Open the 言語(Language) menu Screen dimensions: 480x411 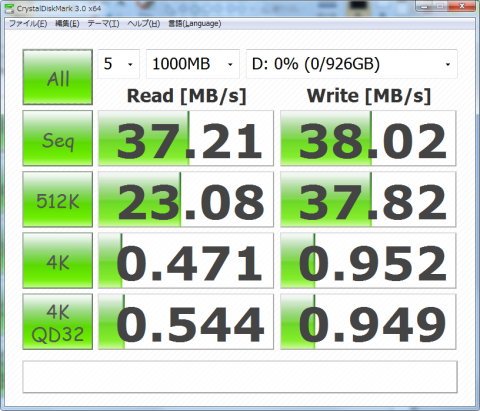(195, 24)
